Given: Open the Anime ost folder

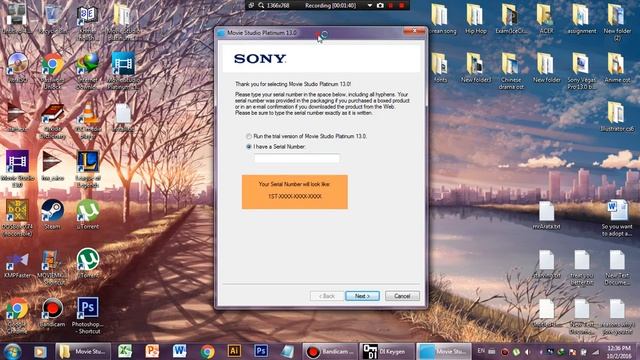Looking at the screenshot, I should tap(617, 67).
